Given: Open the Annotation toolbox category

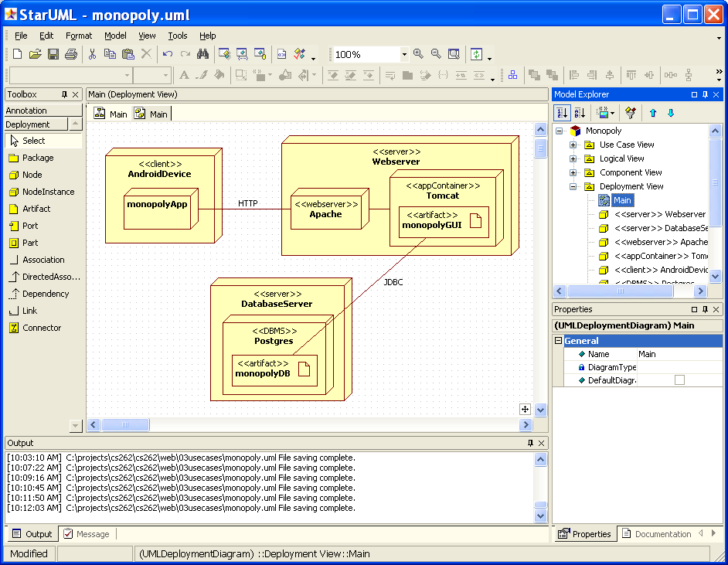Looking at the screenshot, I should 43,111.
